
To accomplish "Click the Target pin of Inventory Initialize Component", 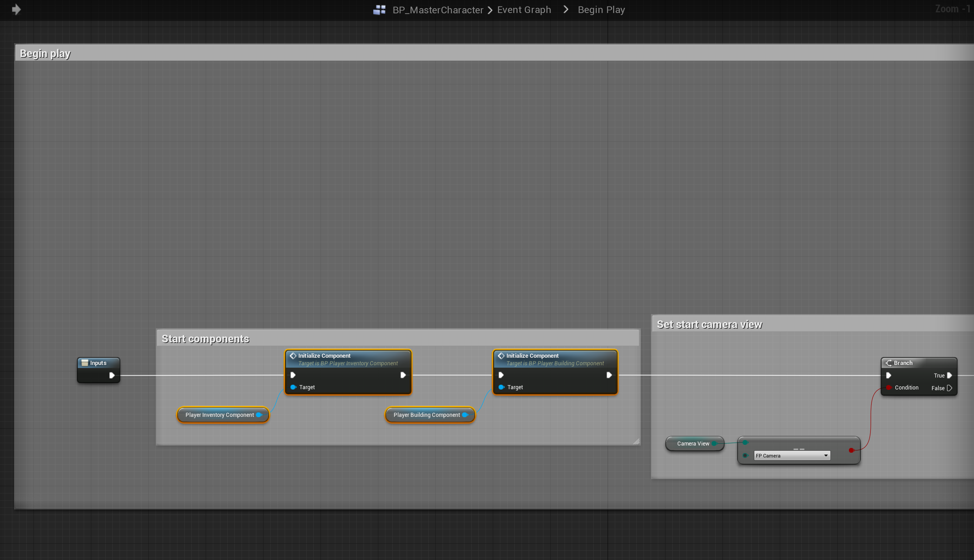I will (293, 387).
